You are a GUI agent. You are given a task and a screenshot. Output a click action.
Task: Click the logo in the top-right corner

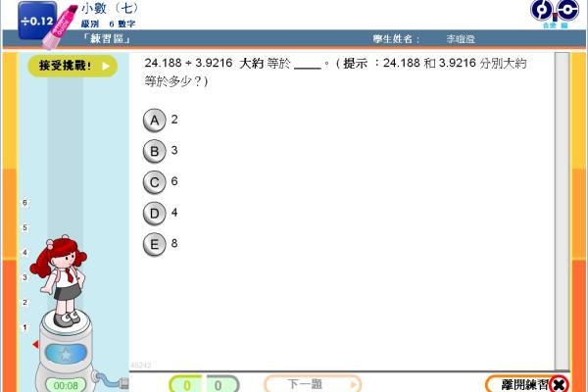[x=555, y=12]
